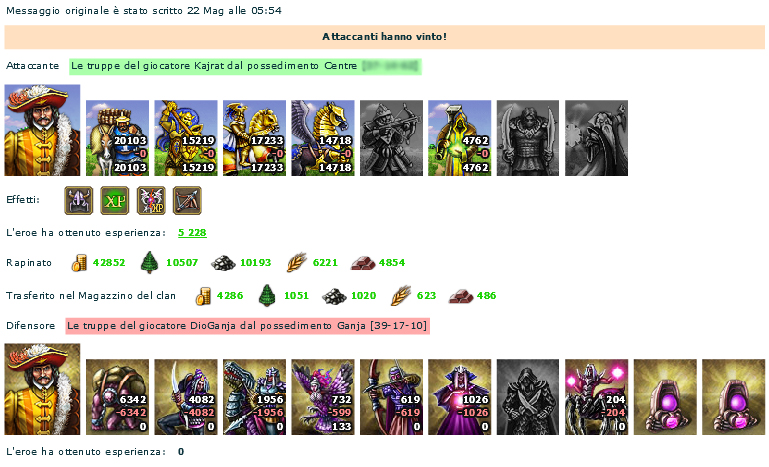Select the yellow-robed healer unit 4762
This screenshot has width=769, height=467.
click(460, 138)
